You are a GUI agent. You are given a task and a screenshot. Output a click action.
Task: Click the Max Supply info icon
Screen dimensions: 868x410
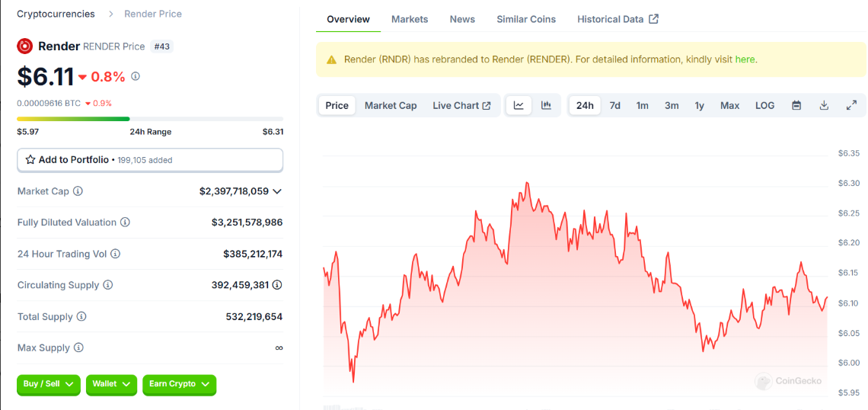click(x=78, y=348)
